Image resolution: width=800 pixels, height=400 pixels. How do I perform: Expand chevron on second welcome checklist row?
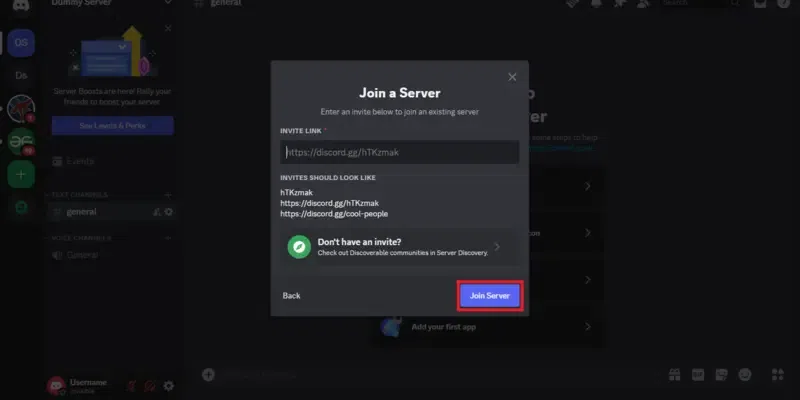click(x=588, y=233)
